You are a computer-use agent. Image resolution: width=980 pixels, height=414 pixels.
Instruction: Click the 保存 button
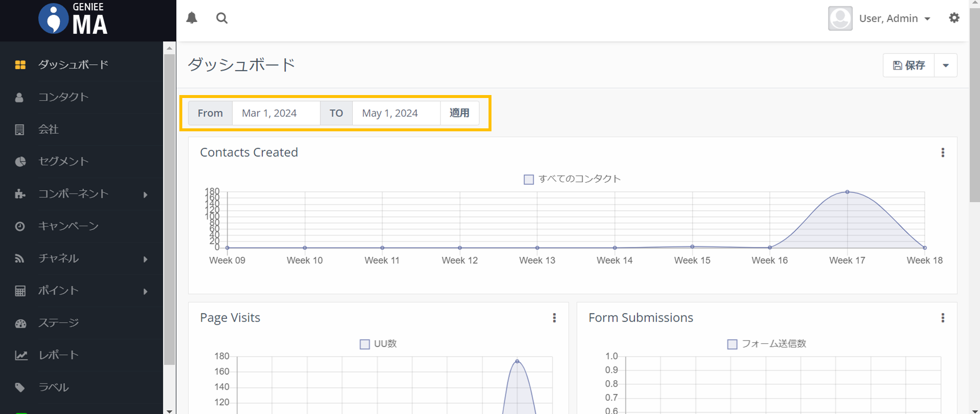click(x=909, y=66)
